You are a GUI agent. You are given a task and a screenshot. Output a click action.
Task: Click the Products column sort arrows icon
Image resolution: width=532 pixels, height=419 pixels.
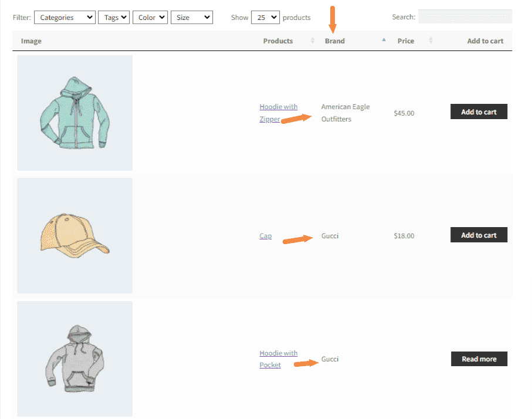point(313,40)
